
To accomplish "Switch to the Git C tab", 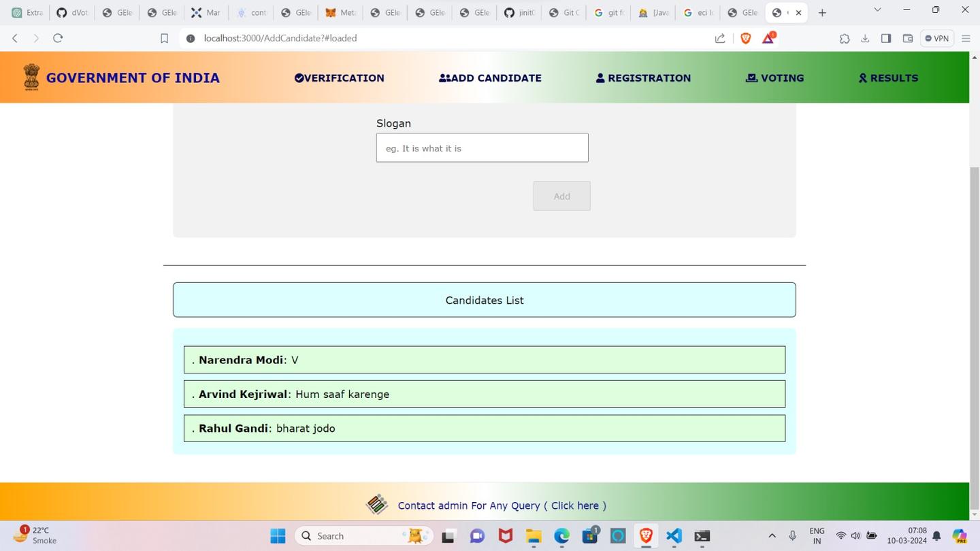I will pyautogui.click(x=563, y=12).
